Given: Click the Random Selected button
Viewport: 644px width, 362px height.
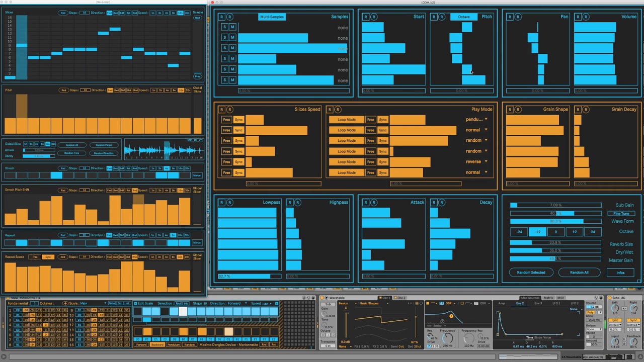Looking at the screenshot, I should pyautogui.click(x=531, y=273).
